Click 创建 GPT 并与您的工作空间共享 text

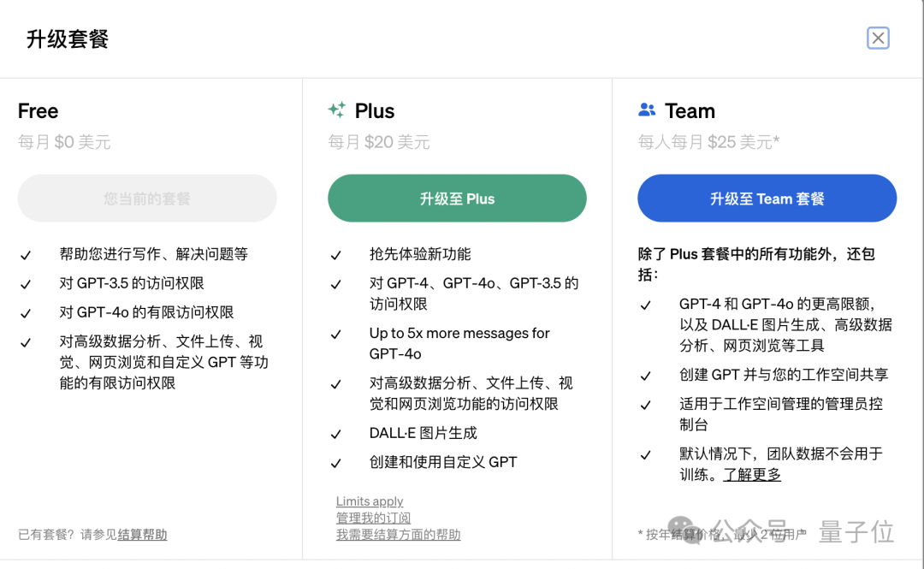(x=784, y=375)
